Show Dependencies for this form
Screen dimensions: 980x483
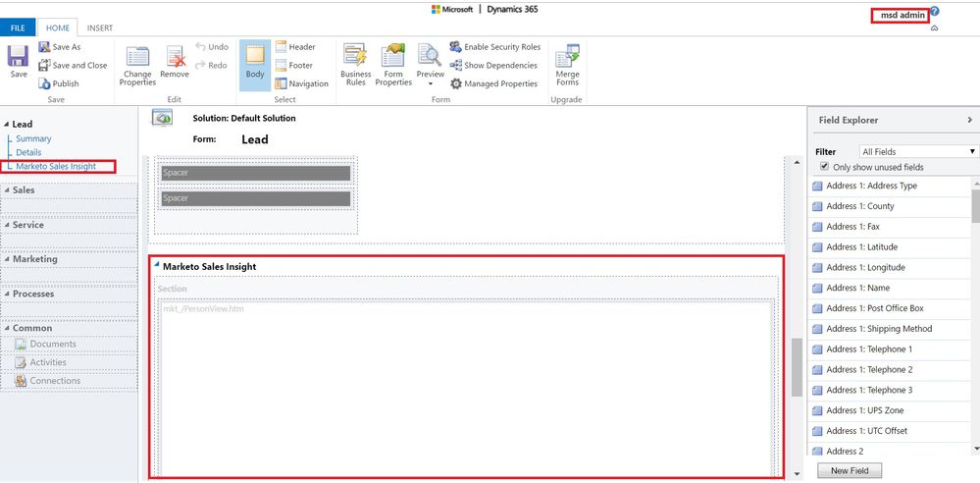[493, 65]
